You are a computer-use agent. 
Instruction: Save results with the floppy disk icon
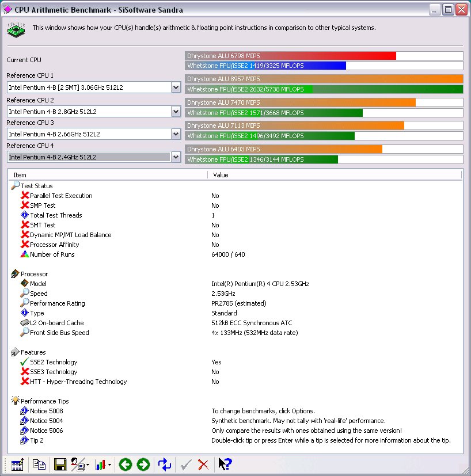point(60,464)
